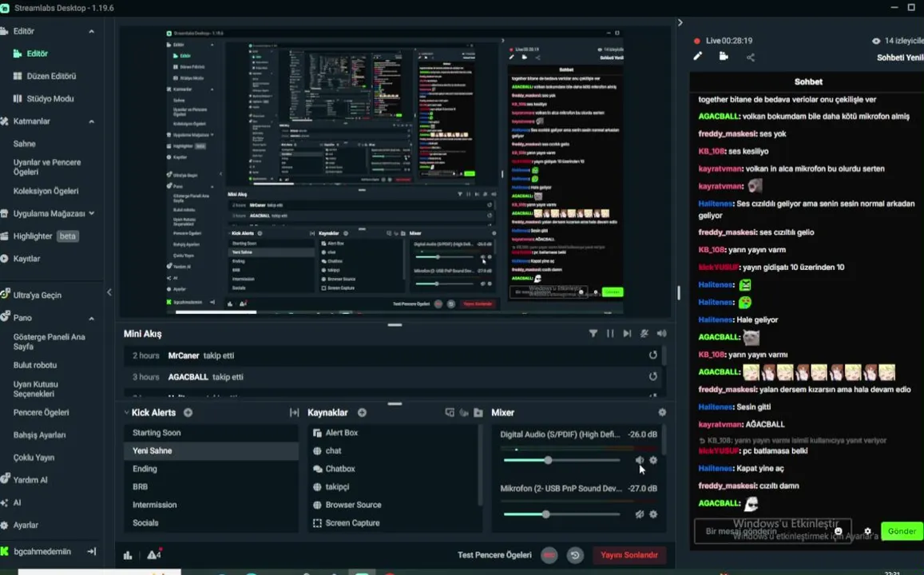Click Sohbeti Yenile at top right

click(900, 57)
